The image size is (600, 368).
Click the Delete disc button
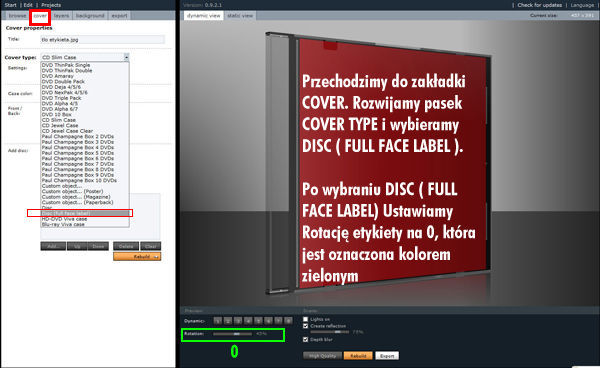pyautogui.click(x=126, y=246)
